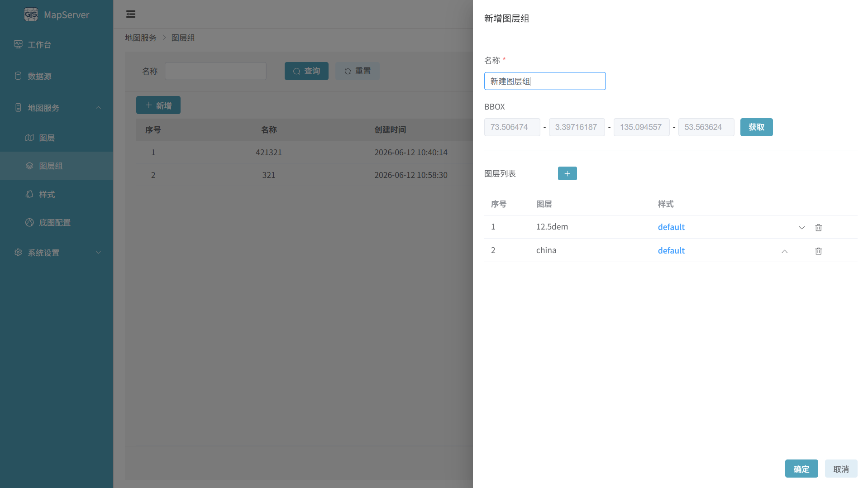Click the 新增 add button
Image resolution: width=868 pixels, height=488 pixels.
point(158,105)
